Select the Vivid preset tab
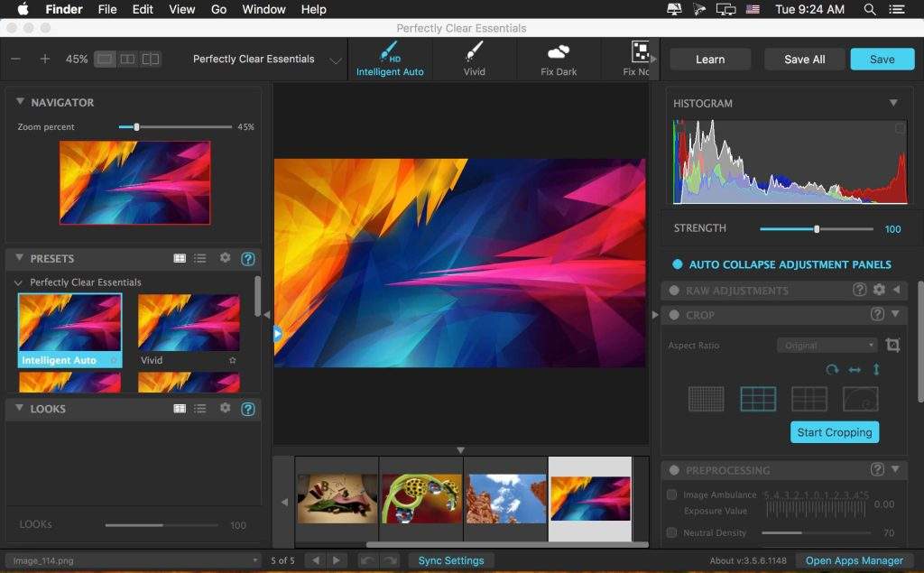The height and width of the screenshot is (573, 924). [x=474, y=59]
